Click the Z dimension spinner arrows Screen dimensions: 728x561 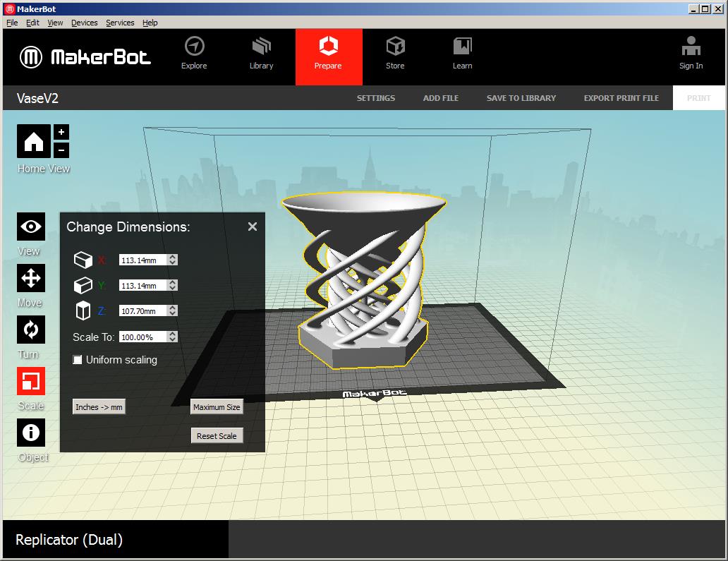pos(173,310)
